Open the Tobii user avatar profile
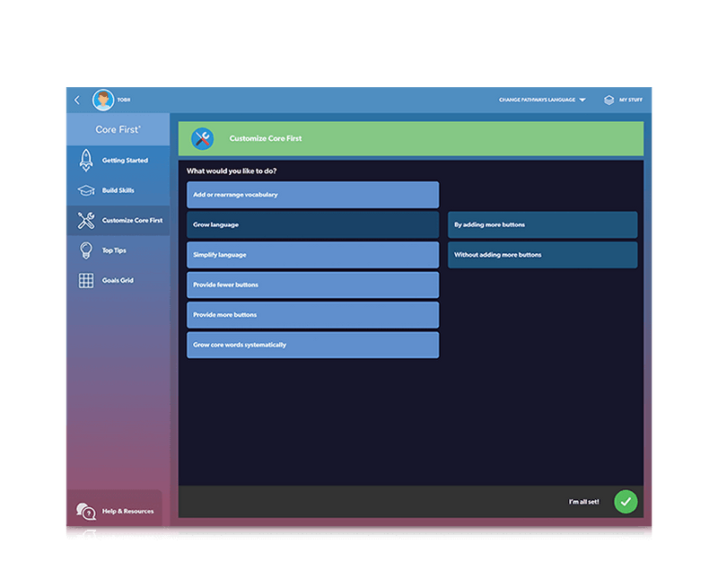 103,100
